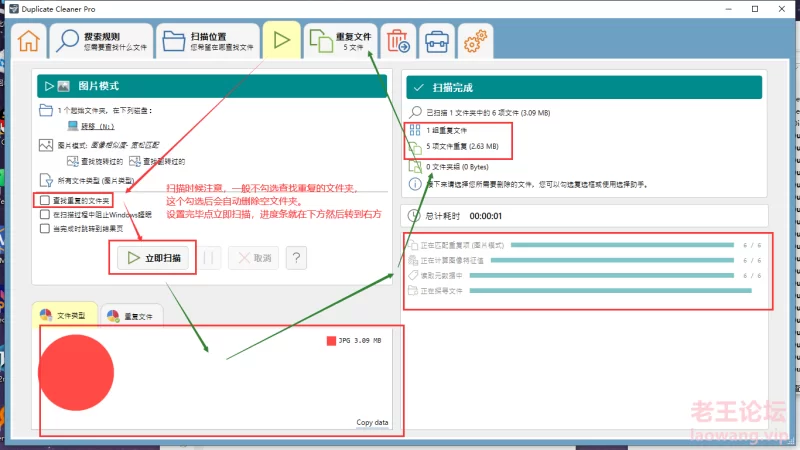The height and width of the screenshot is (450, 800).
Task: Click the magnifier icon beside scanned files
Action: [x=415, y=112]
